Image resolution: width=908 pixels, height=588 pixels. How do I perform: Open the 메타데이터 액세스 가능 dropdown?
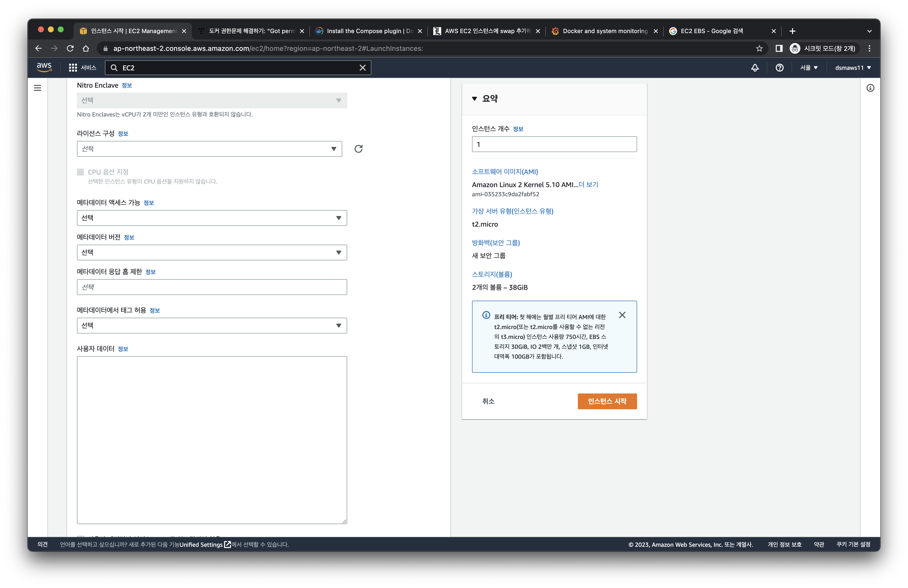coord(212,218)
